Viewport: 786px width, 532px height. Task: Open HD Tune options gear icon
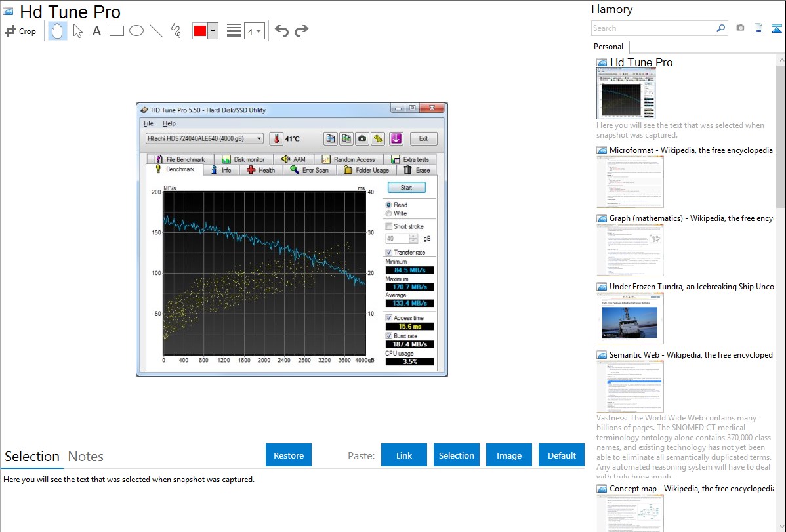(378, 139)
